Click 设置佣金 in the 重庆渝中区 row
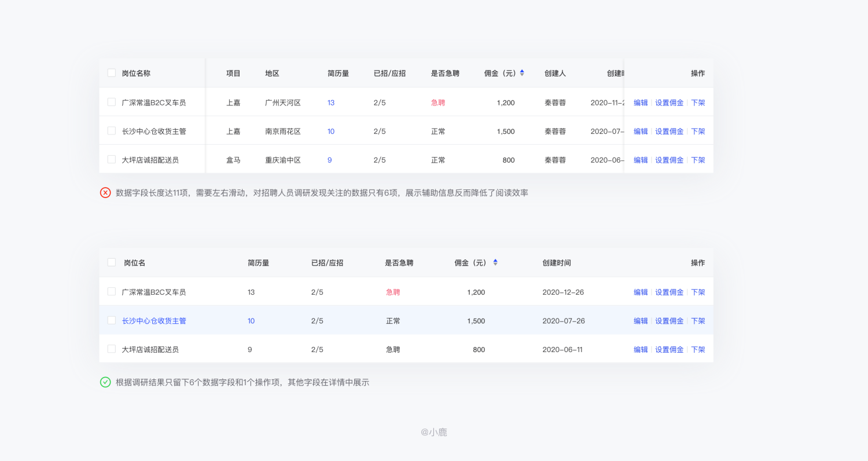 coord(670,160)
